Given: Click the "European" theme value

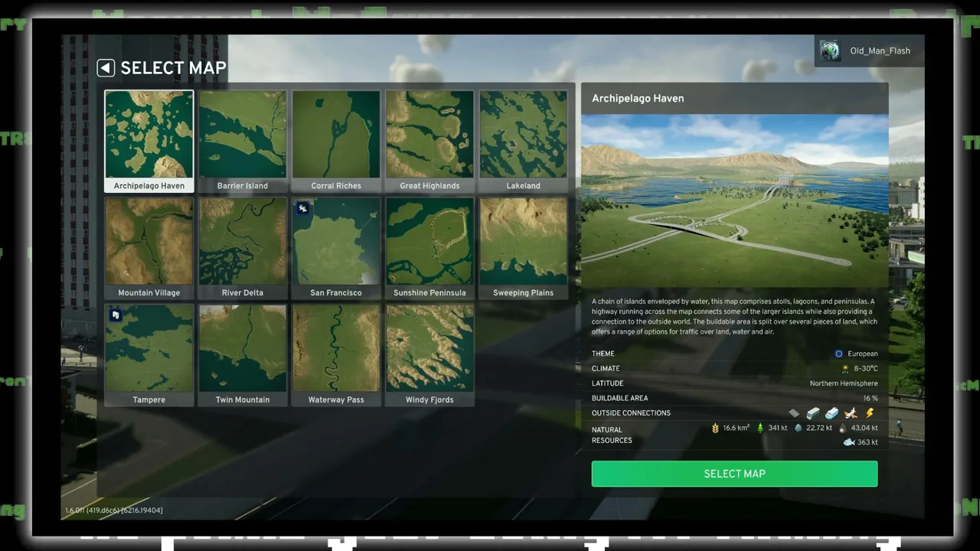Looking at the screenshot, I should [863, 354].
